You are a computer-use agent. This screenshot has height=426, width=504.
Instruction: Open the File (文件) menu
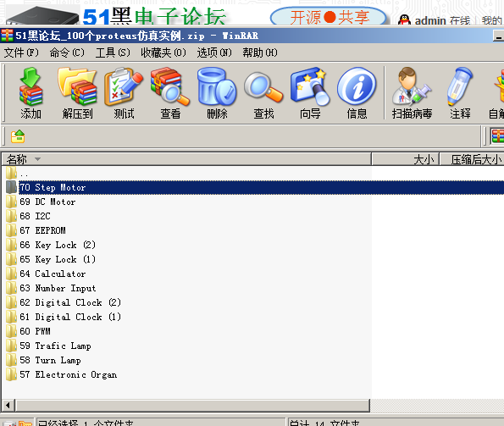(x=21, y=53)
